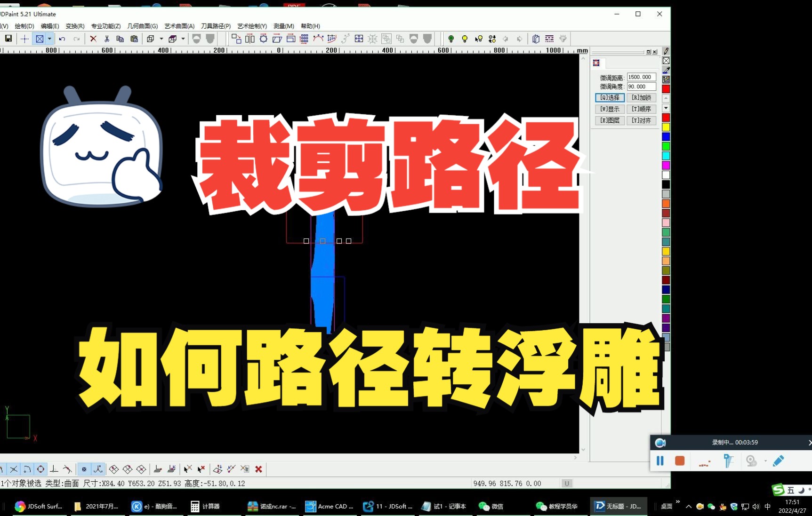Click the Undo arrow icon
The height and width of the screenshot is (516, 812).
62,39
